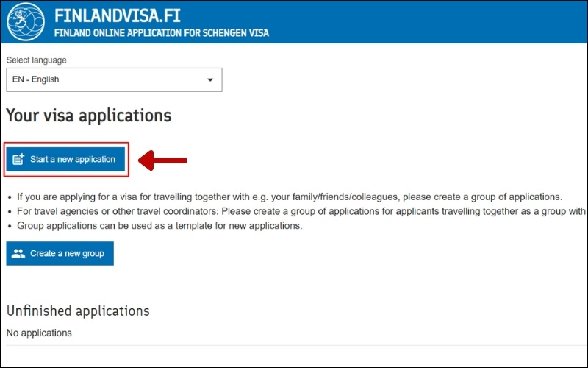Viewport: 588px width, 368px height.
Task: Click the "Select language" label
Action: click(x=36, y=60)
